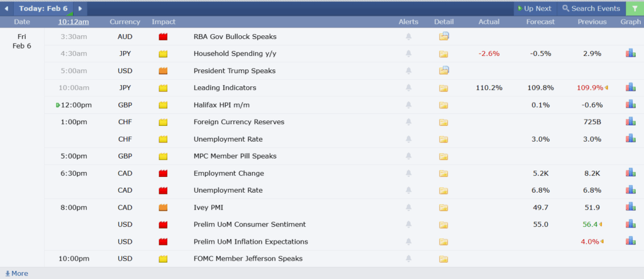Viewport: 644px width, 279px height.
Task: Advance to next day arrow
Action: (x=80, y=8)
